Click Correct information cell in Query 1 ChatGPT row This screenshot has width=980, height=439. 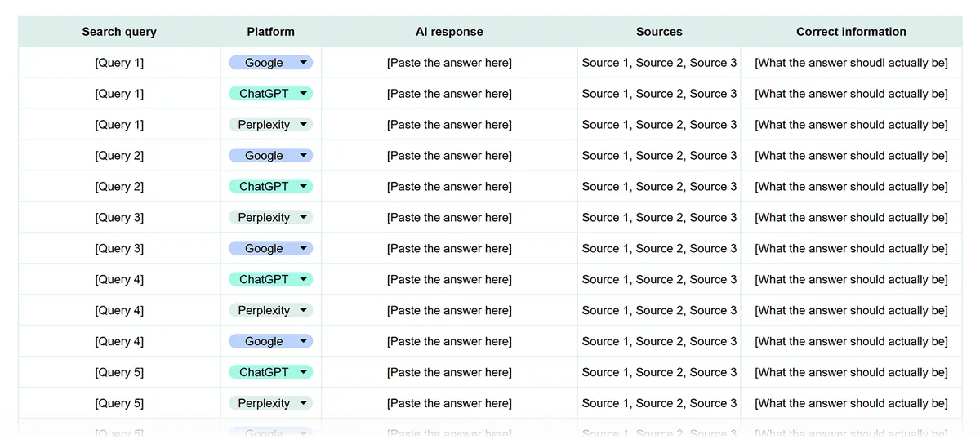[x=851, y=94]
